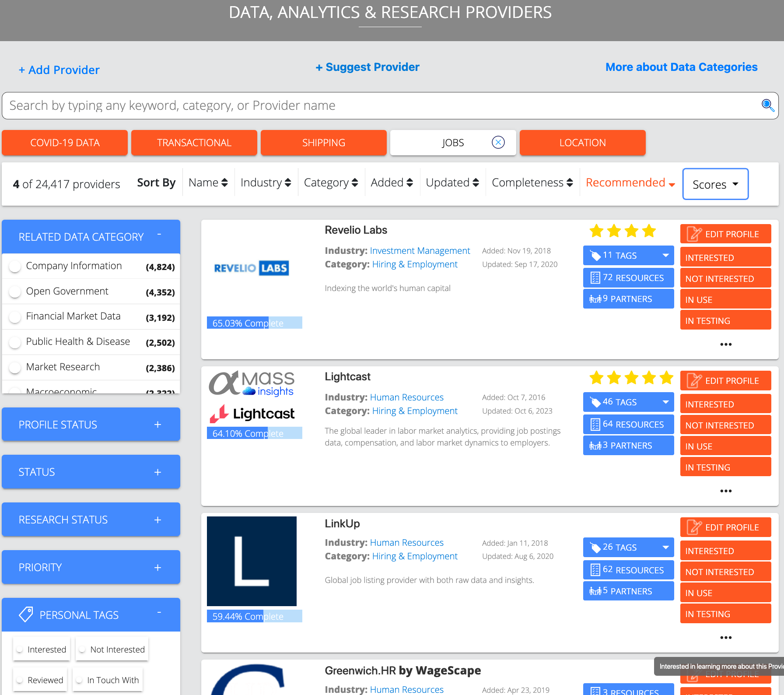Select the Market Research category radio

tap(15, 368)
